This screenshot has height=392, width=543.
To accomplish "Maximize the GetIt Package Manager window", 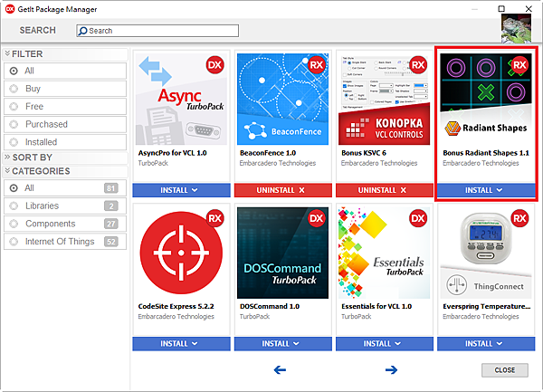I will (501, 9).
